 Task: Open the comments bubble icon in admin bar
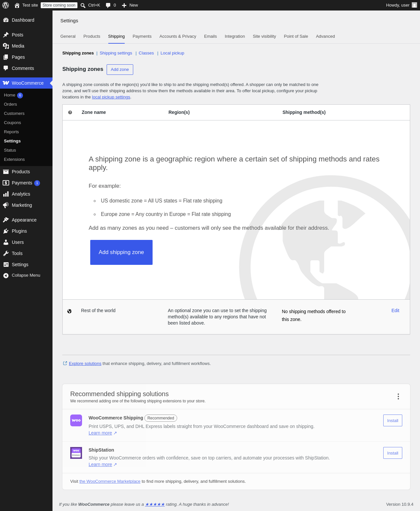(x=108, y=5)
